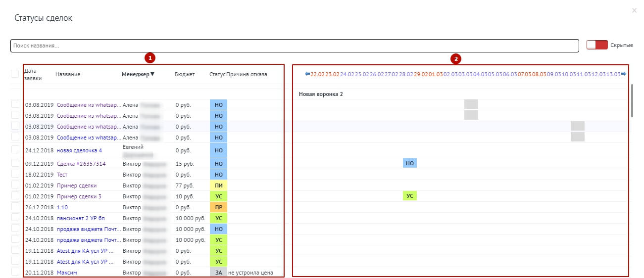The height and width of the screenshot is (278, 644).
Task: Open the пансионат 2 УР бп deal
Action: point(81,218)
